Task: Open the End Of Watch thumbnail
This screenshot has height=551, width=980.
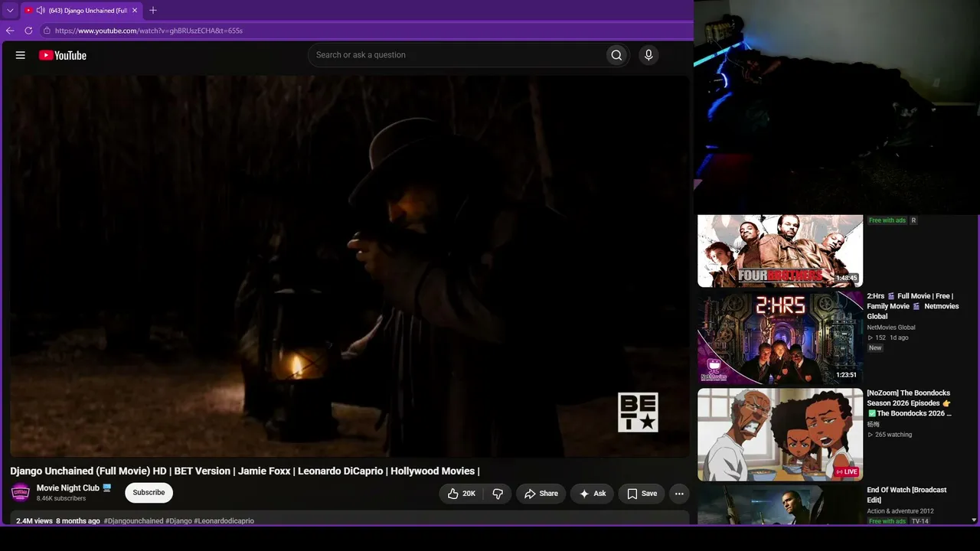Action: [x=780, y=505]
